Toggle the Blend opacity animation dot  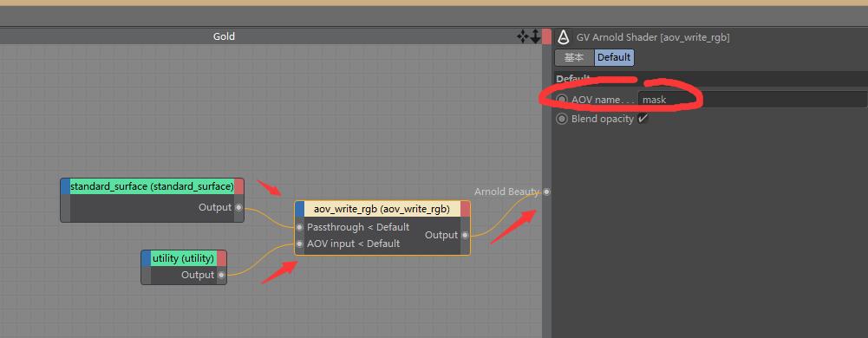(562, 119)
